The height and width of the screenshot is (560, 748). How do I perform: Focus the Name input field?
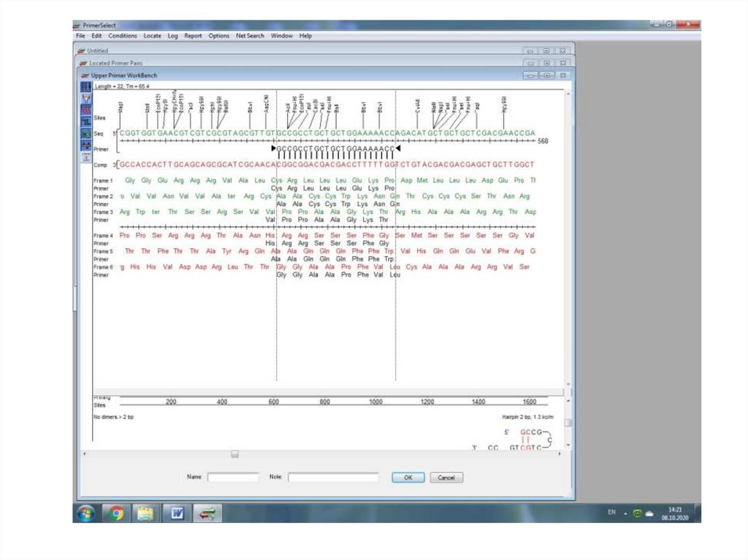click(x=233, y=477)
